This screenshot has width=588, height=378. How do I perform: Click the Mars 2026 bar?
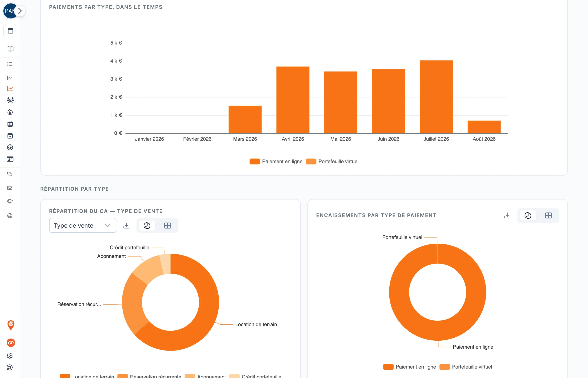coord(245,119)
